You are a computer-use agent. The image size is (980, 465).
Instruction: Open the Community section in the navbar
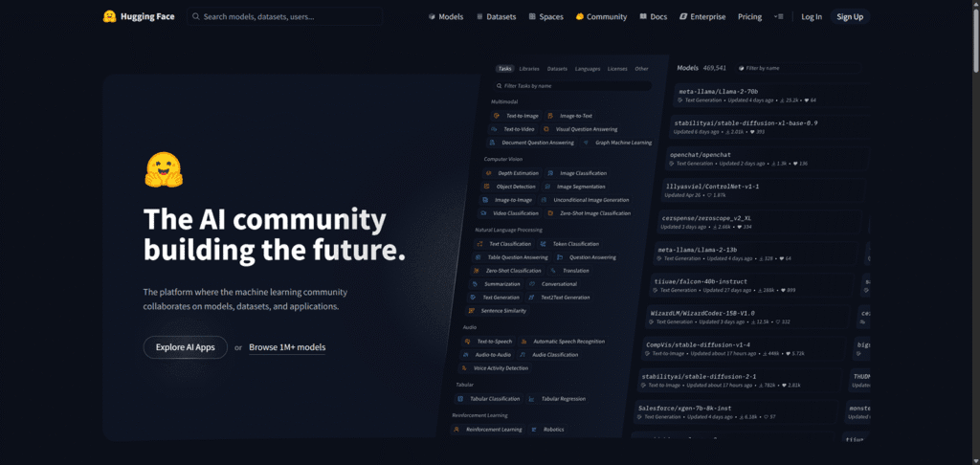coord(601,17)
